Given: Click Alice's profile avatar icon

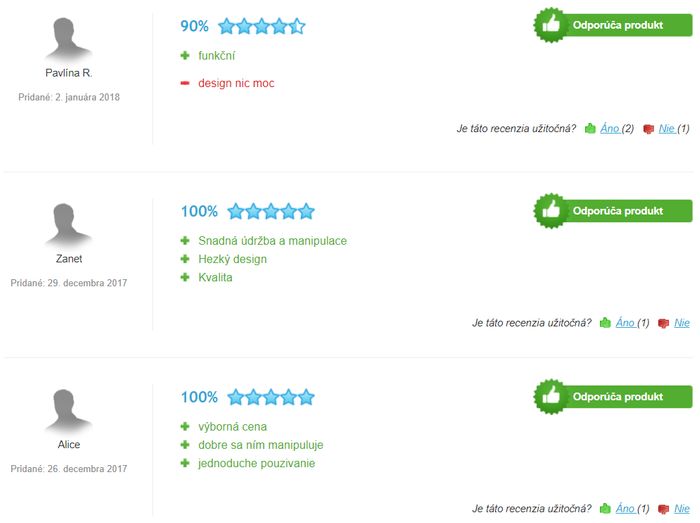Looking at the screenshot, I should 68,411.
